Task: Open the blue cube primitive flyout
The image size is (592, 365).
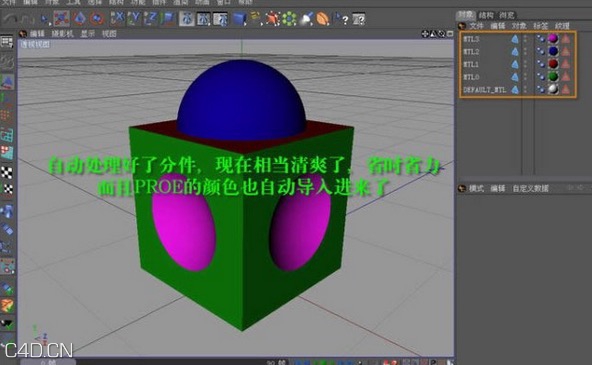Action: point(239,18)
